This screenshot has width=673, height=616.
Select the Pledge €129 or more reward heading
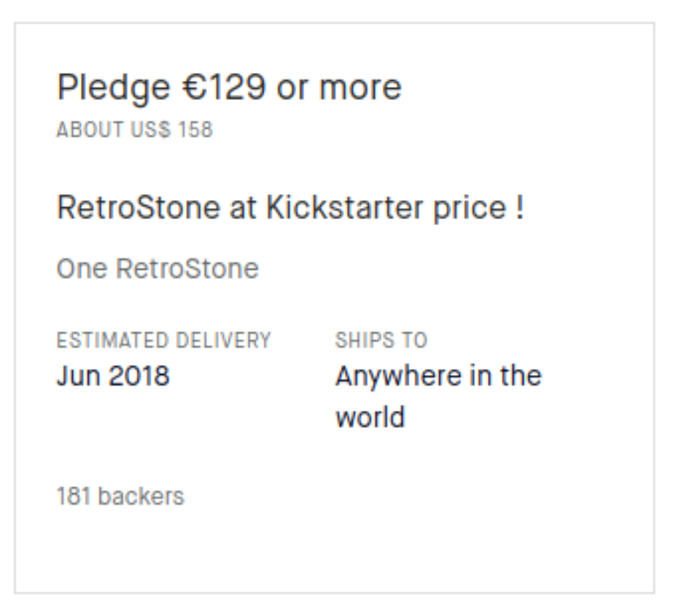coord(229,88)
